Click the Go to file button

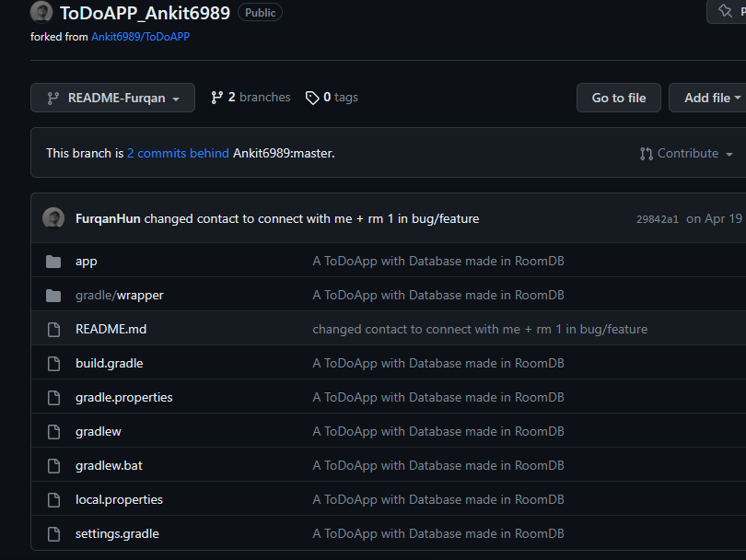pyautogui.click(x=619, y=98)
